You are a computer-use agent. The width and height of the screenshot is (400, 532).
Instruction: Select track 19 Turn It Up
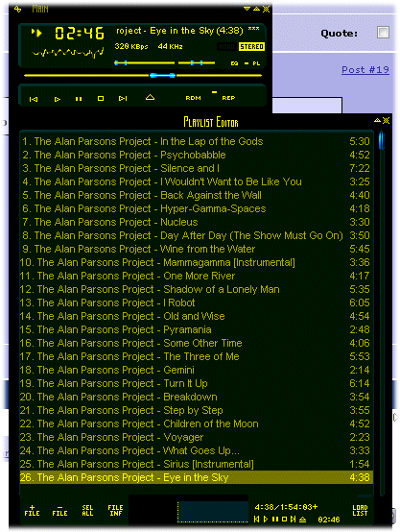pos(197,383)
